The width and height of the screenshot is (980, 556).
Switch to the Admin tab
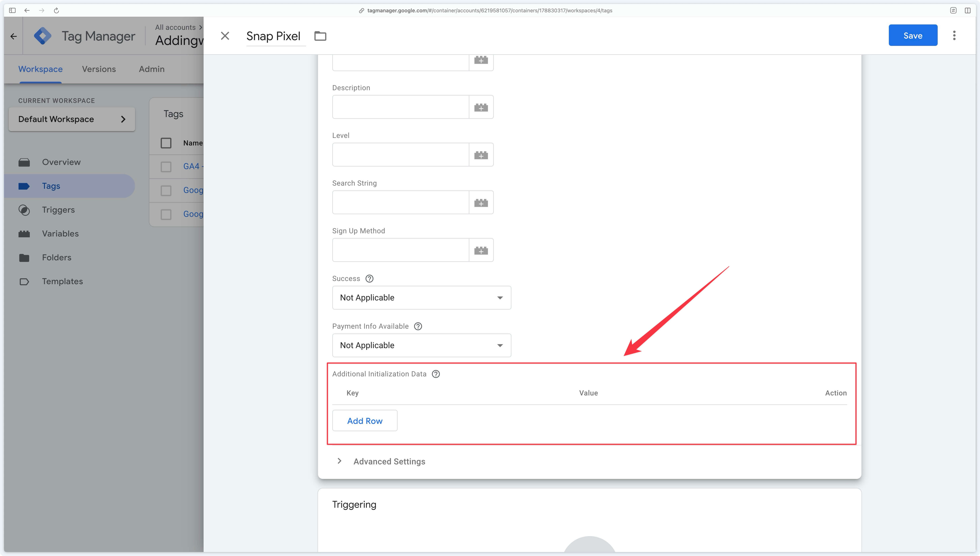pyautogui.click(x=152, y=69)
